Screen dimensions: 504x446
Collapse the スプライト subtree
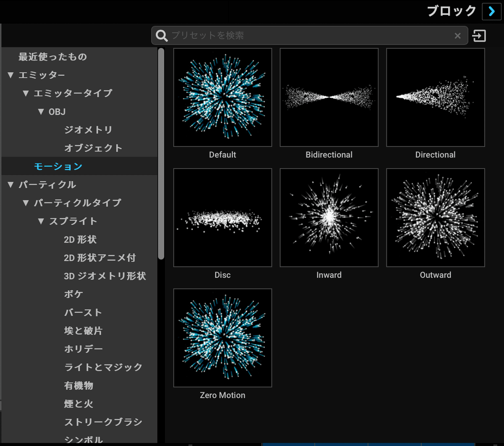coord(41,221)
